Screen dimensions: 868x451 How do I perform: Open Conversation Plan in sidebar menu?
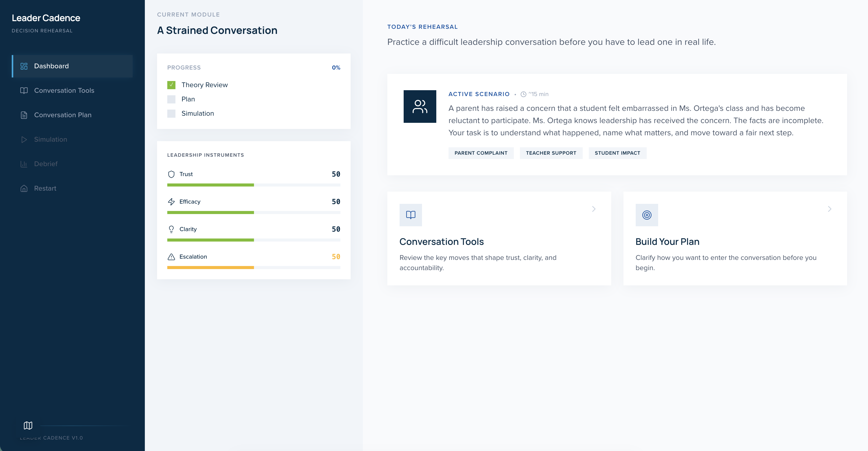72,115
